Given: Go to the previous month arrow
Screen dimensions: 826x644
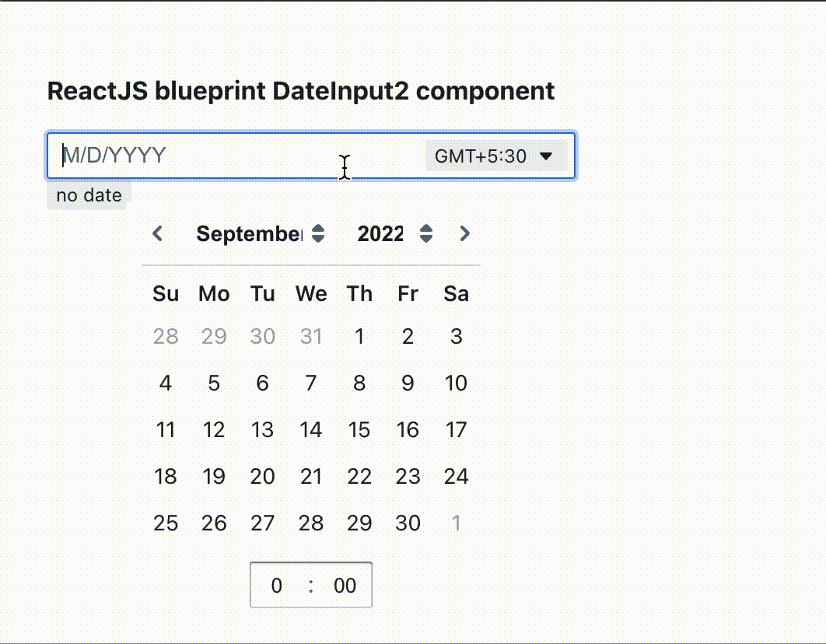Looking at the screenshot, I should [x=158, y=233].
